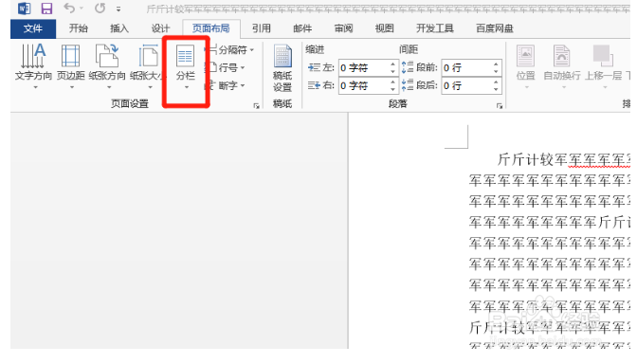This screenshot has height=364, width=637.
Task: Click the 纸张方向 orientation icon
Action: [x=107, y=56]
